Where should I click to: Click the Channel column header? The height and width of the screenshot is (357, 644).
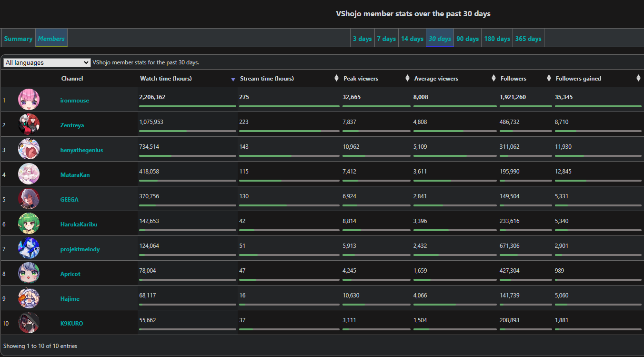[x=72, y=79]
